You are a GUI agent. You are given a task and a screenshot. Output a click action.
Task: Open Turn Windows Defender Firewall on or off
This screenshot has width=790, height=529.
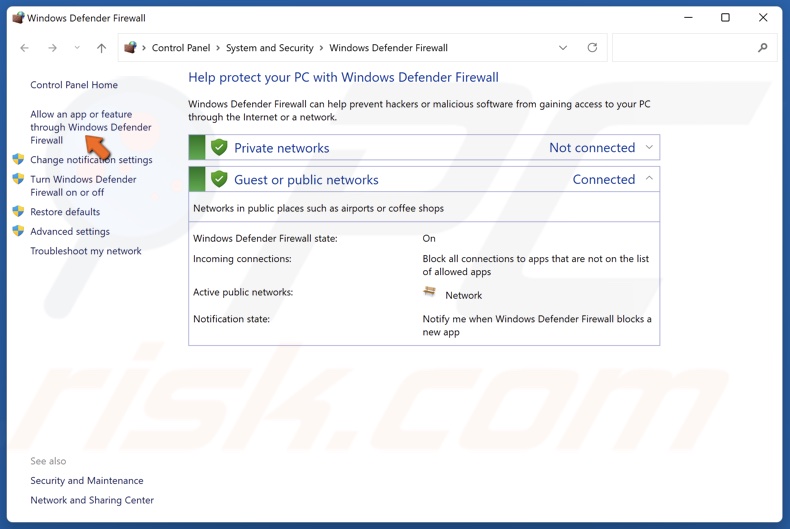[83, 185]
